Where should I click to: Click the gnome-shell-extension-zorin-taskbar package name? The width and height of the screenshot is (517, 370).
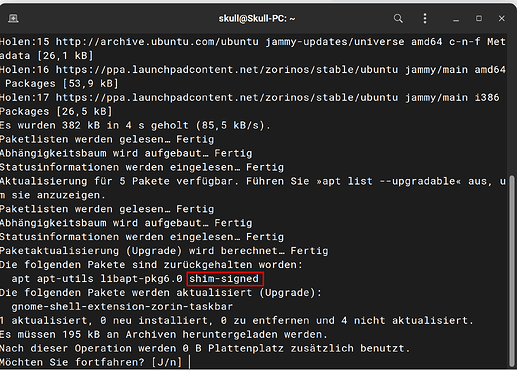pos(122,307)
